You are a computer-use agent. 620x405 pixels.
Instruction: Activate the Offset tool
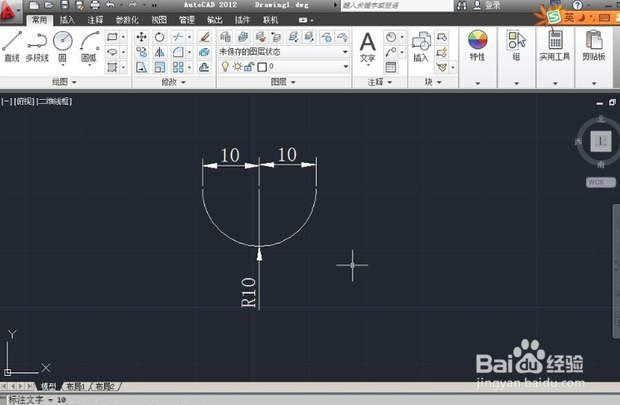tap(204, 67)
